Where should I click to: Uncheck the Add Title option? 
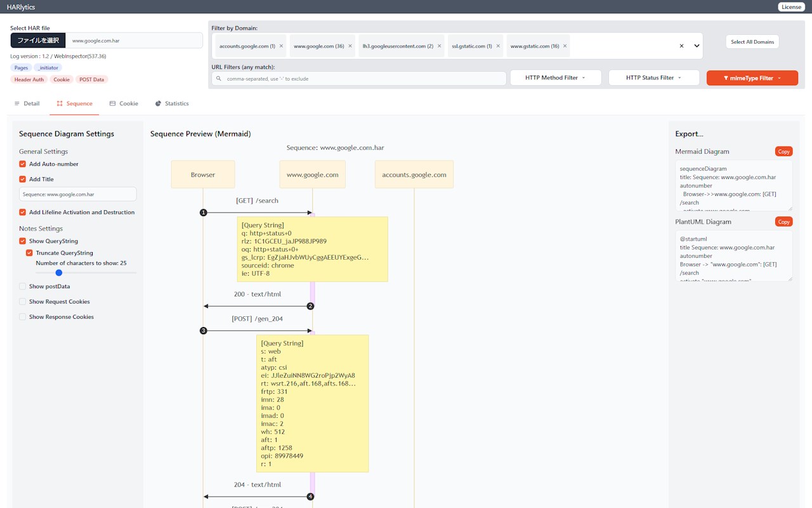[x=23, y=180]
